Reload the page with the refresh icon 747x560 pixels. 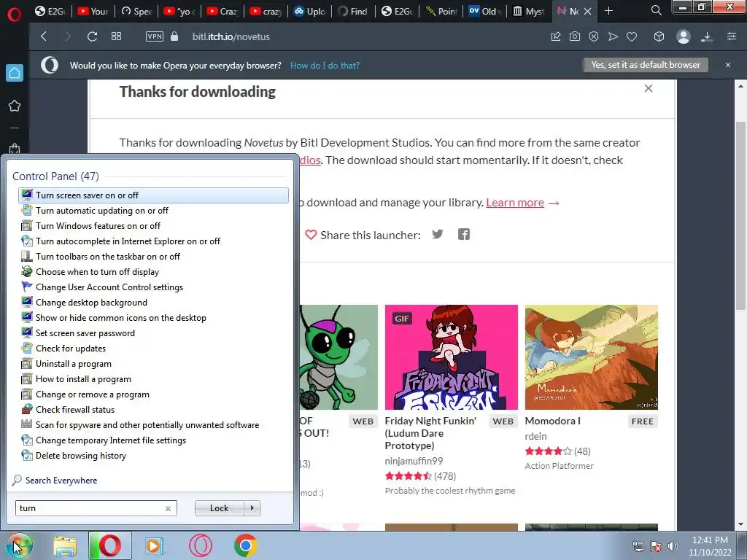pos(92,36)
